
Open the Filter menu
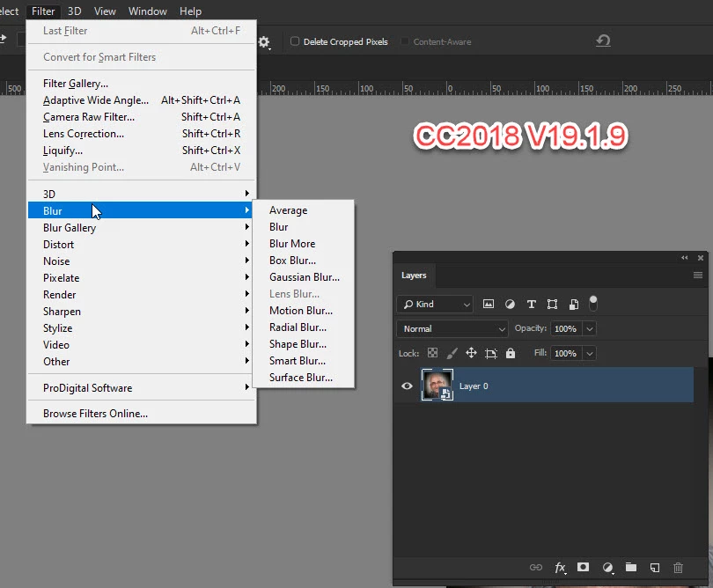click(x=43, y=11)
